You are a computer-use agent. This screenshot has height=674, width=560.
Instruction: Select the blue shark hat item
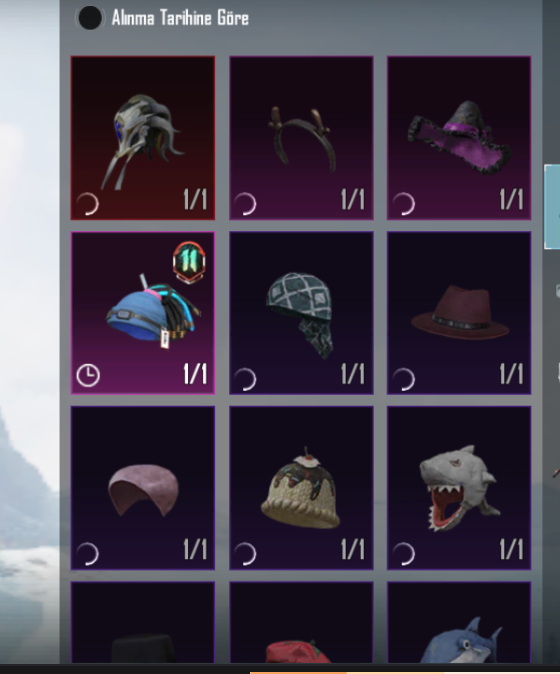(x=459, y=623)
